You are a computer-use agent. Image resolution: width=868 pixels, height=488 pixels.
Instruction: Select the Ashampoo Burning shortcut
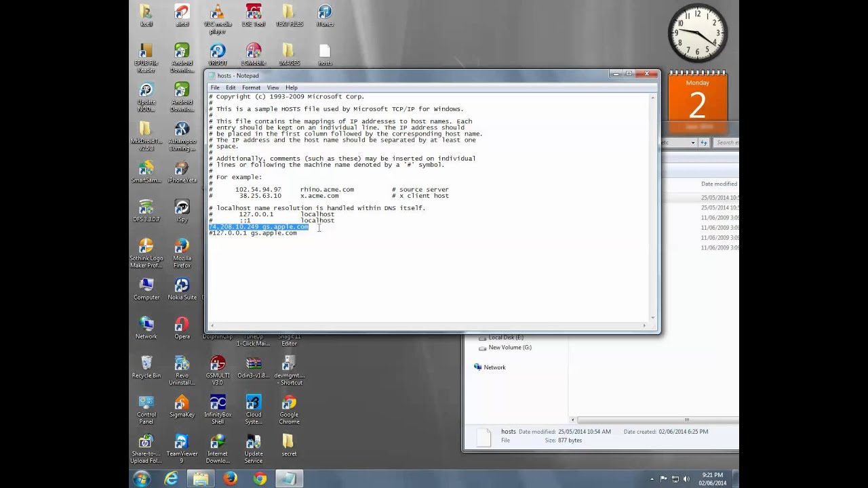pyautogui.click(x=182, y=137)
